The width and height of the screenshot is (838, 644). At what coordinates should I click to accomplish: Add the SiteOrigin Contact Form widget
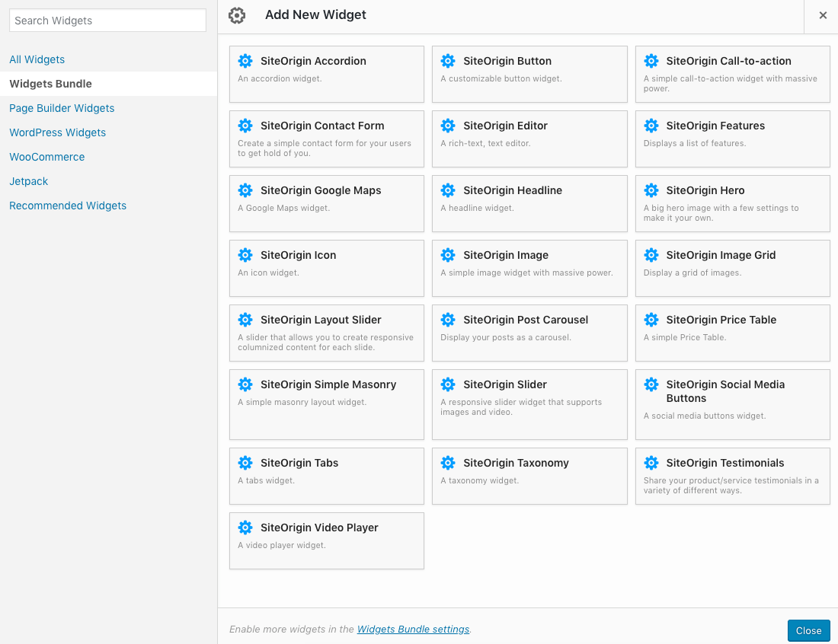point(326,139)
